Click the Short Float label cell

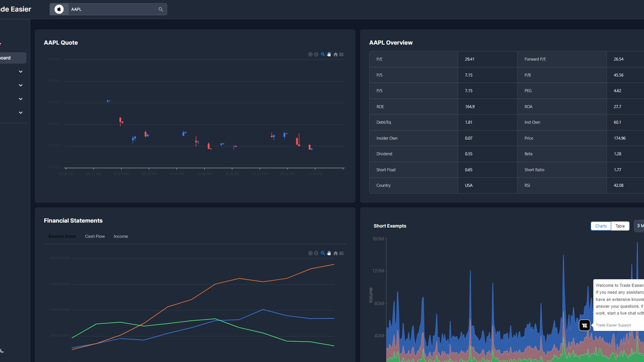coord(414,170)
